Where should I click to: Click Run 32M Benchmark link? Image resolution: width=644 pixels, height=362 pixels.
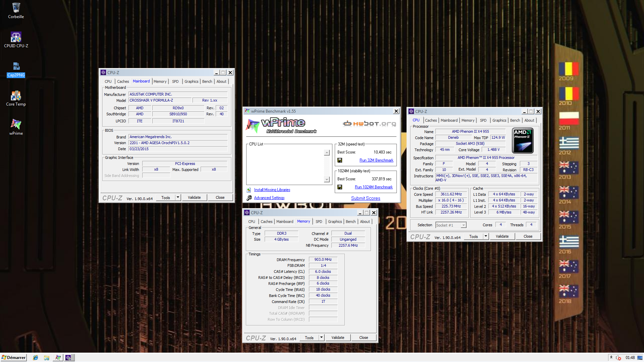(x=376, y=160)
